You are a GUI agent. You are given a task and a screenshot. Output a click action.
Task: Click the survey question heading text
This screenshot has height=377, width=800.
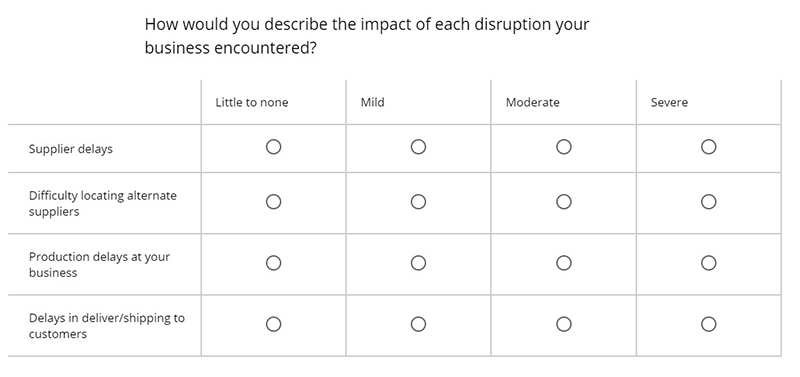point(367,36)
